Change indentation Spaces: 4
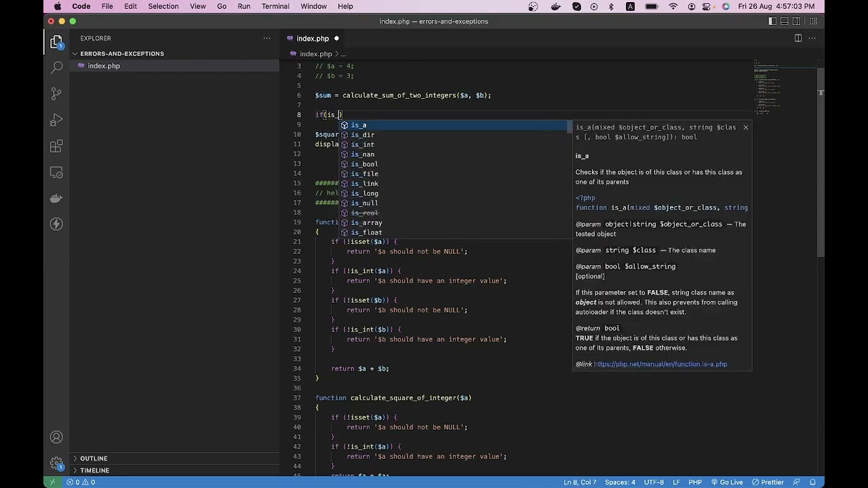The height and width of the screenshot is (488, 868). 620,482
